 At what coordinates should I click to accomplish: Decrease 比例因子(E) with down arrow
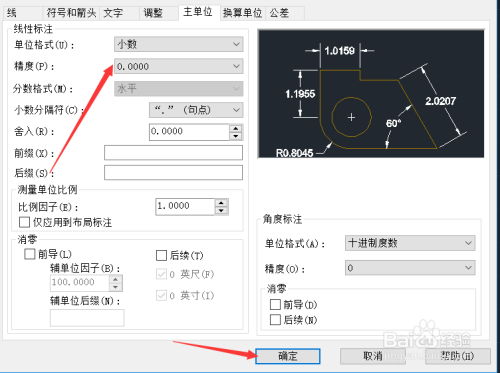click(221, 211)
